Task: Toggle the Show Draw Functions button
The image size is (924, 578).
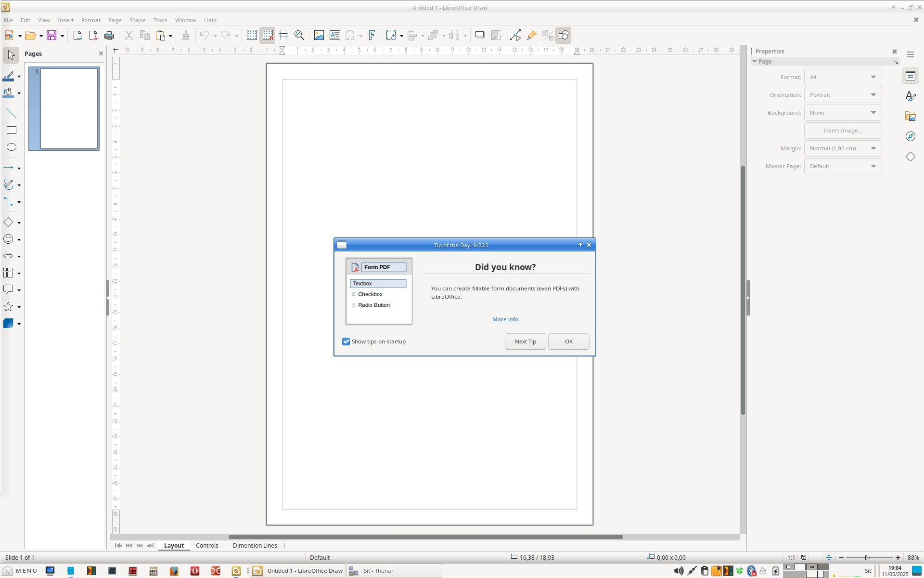Action: click(564, 35)
